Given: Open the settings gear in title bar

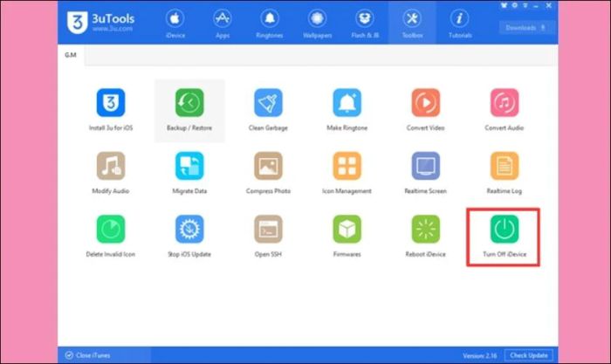Looking at the screenshot, I should point(515,5).
